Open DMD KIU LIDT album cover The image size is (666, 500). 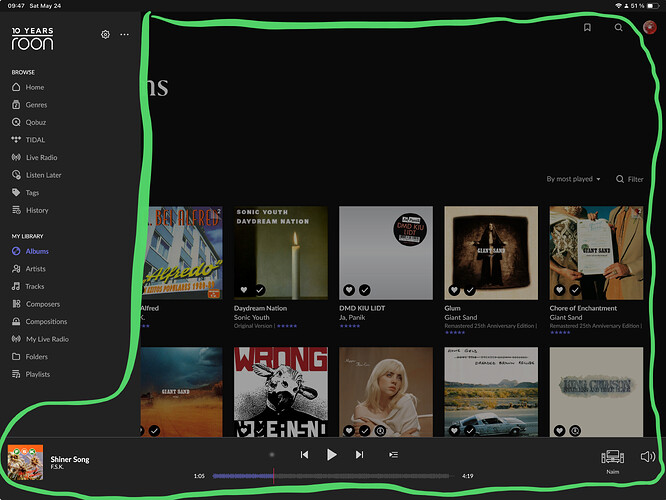(x=386, y=253)
